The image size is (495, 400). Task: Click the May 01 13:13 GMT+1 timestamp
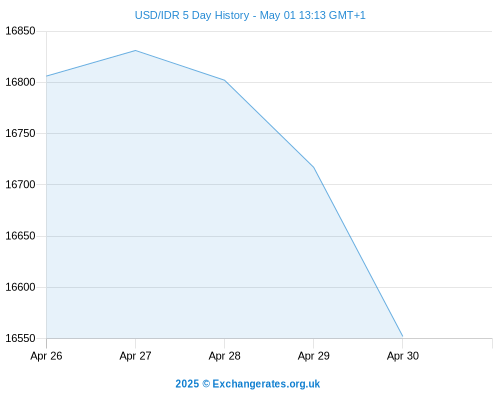pos(313,15)
